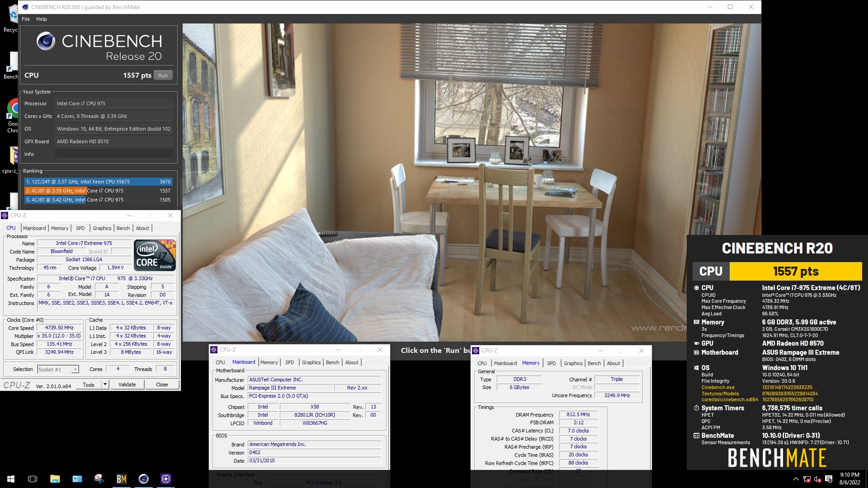Open the Tools dropdown arrow in CPU-Z

[105, 385]
